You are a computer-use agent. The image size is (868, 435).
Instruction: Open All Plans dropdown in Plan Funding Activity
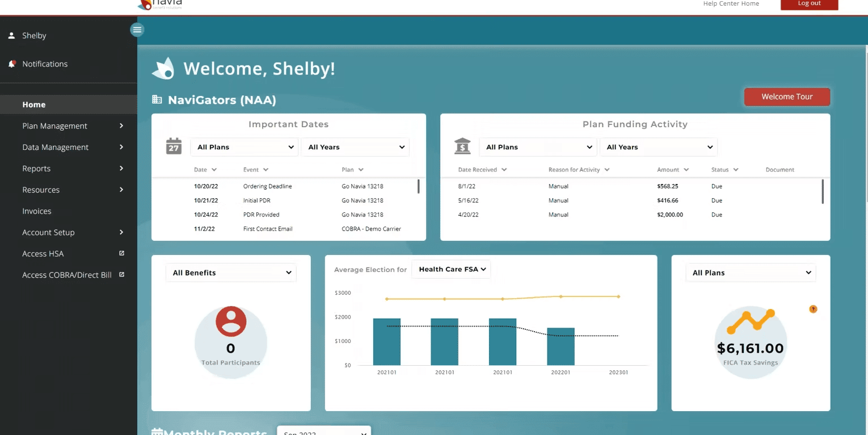coord(538,147)
